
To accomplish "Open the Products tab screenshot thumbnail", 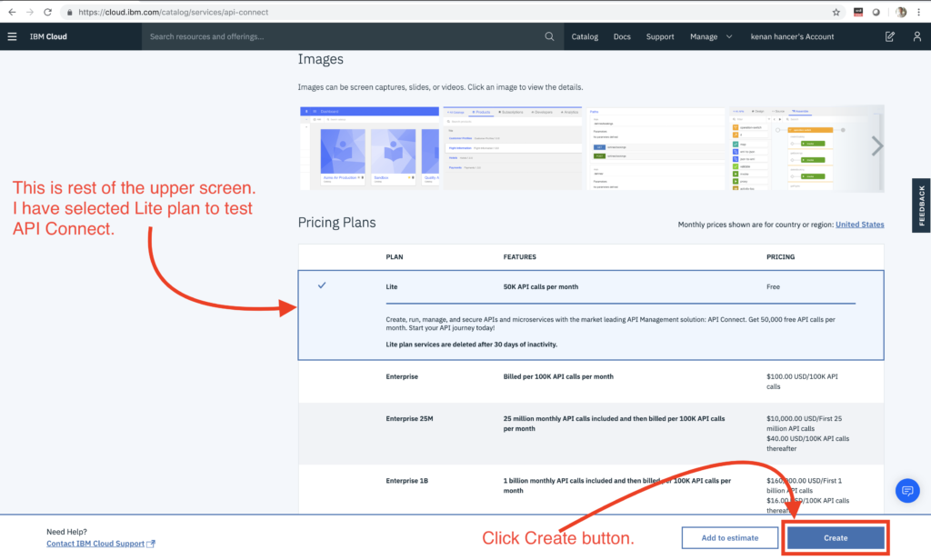I will (x=513, y=148).
